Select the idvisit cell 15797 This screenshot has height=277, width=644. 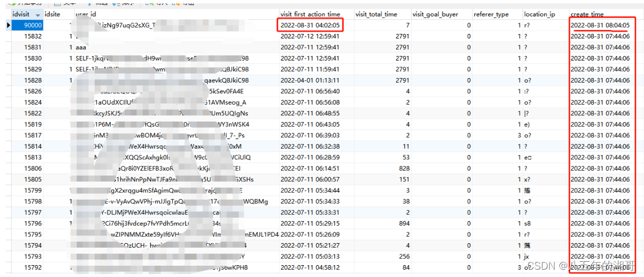click(x=27, y=213)
